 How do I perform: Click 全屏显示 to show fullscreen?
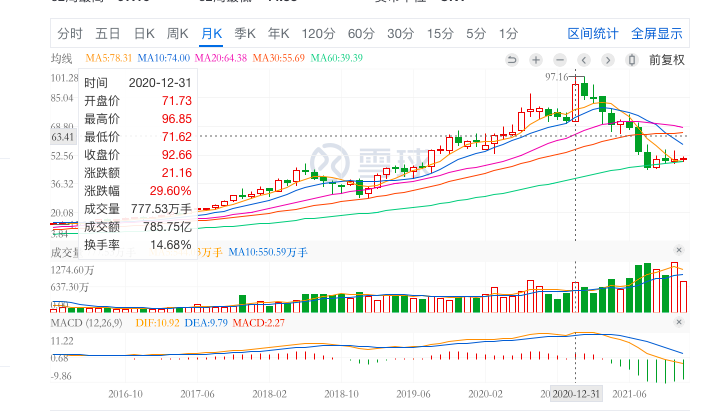pos(656,33)
